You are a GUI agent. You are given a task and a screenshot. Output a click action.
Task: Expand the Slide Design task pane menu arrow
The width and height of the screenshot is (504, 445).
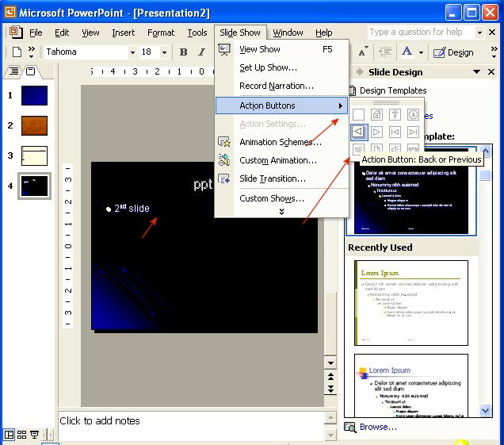pyautogui.click(x=476, y=71)
